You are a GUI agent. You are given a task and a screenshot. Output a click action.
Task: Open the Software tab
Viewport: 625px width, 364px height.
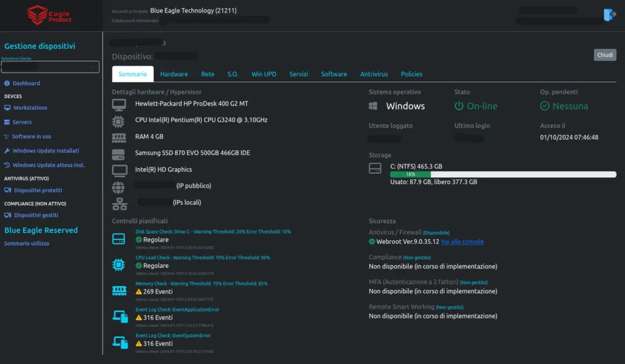coord(334,74)
